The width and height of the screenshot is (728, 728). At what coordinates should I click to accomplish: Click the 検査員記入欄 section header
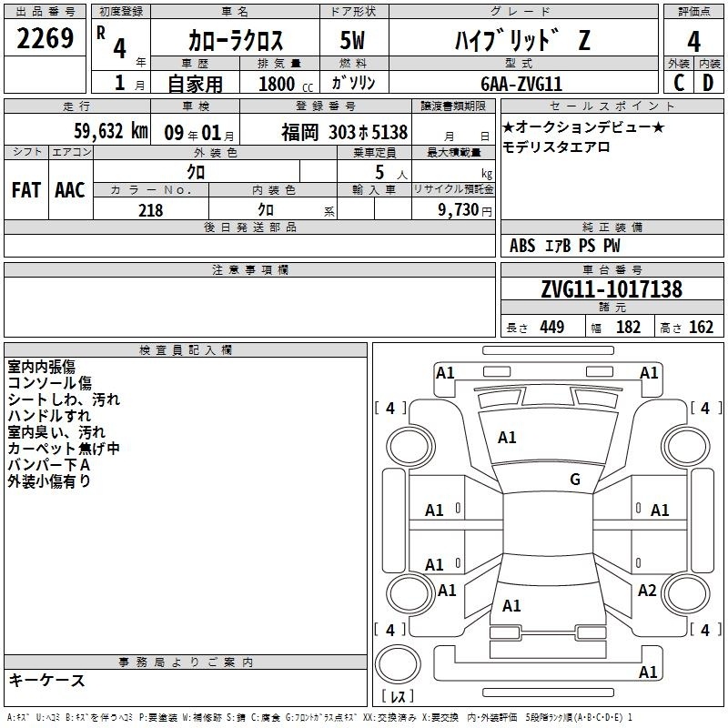click(x=186, y=350)
